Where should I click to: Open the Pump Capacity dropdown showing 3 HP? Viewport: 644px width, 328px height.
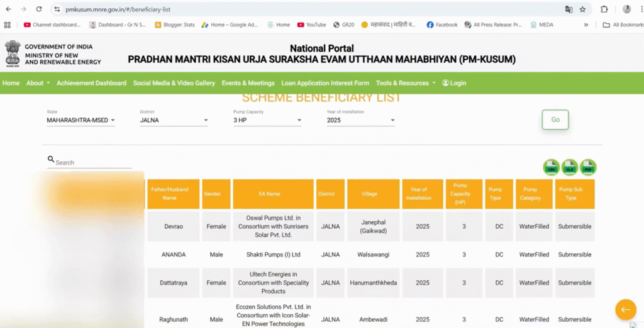click(267, 120)
